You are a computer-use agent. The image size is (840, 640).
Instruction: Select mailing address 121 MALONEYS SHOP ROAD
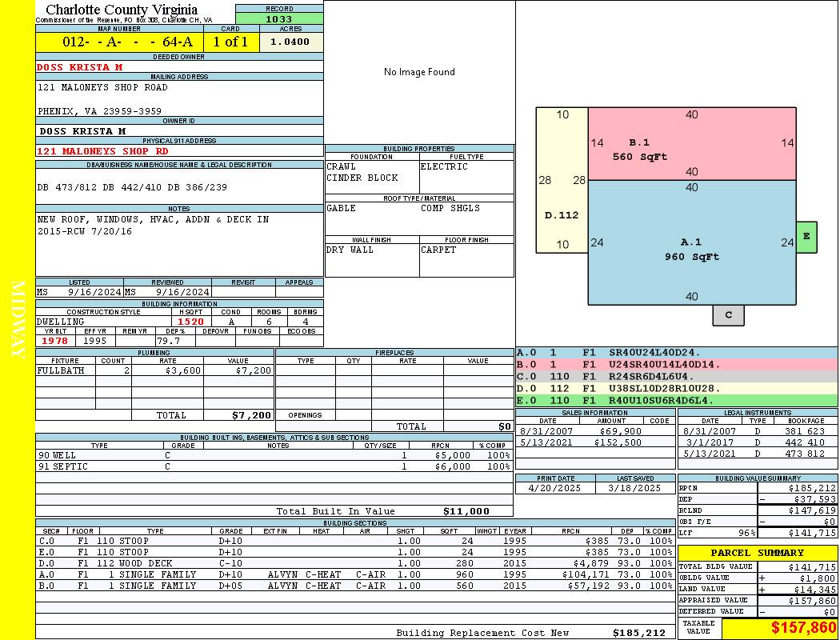[x=103, y=87]
